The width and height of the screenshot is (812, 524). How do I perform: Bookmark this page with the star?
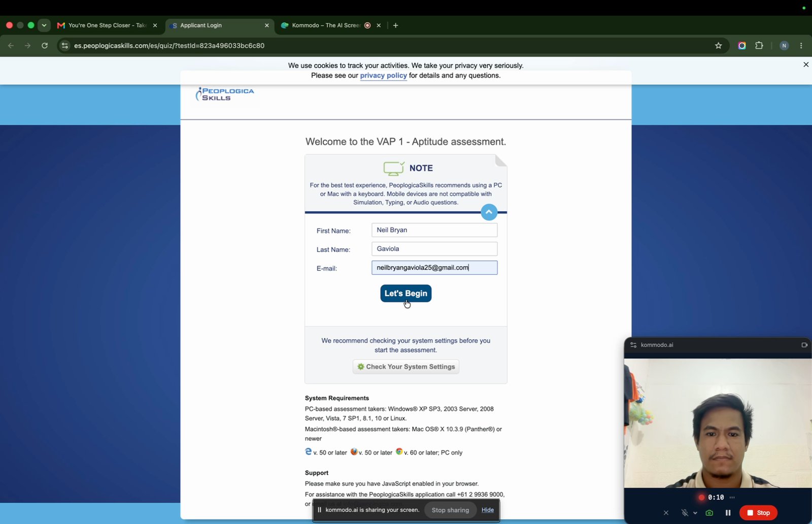tap(718, 46)
